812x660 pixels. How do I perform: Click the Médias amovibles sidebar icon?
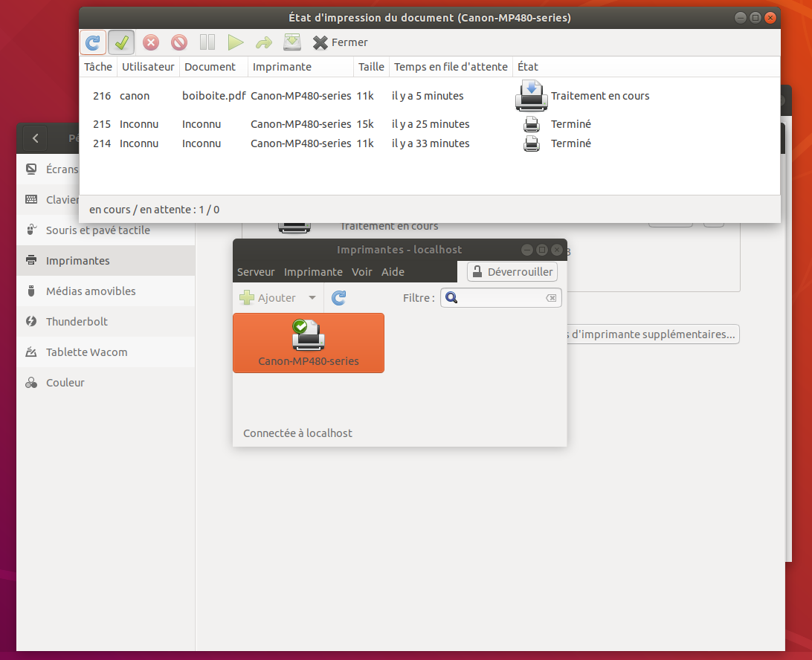31,291
